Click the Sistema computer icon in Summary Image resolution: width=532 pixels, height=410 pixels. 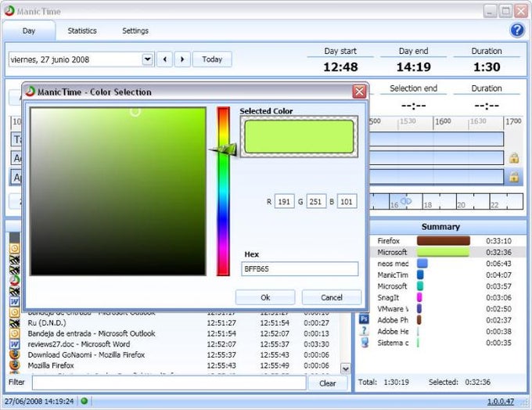(x=365, y=342)
